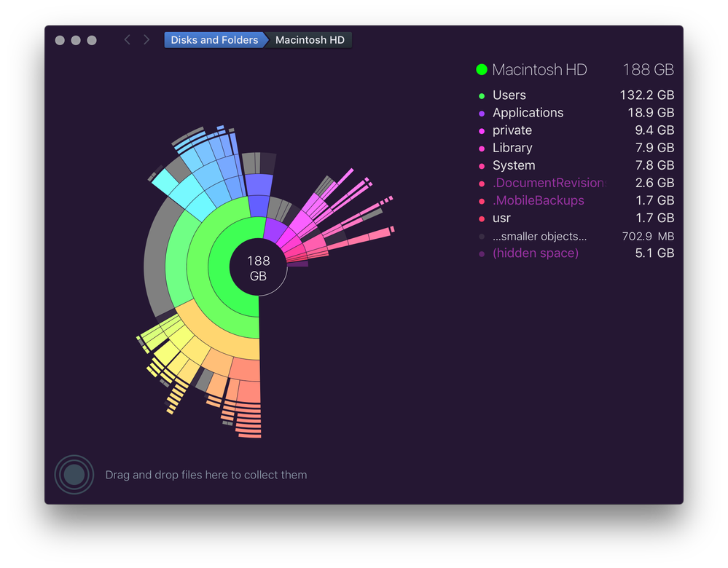The height and width of the screenshot is (568, 728).
Task: Open the Disks and Folders breadcrumb
Action: (x=214, y=40)
